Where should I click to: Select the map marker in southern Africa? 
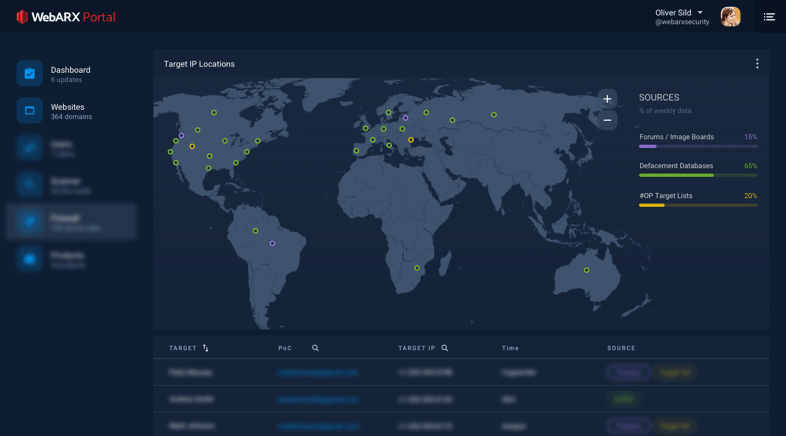click(417, 268)
